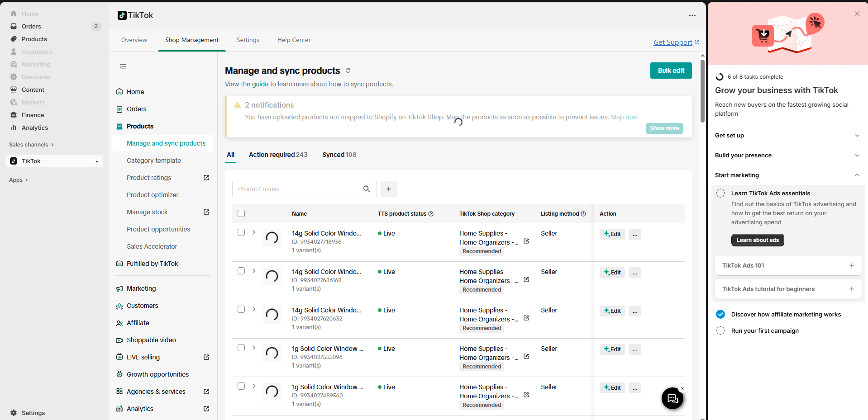This screenshot has height=420, width=868.
Task: Click the Bulk edit button
Action: pyautogui.click(x=671, y=71)
